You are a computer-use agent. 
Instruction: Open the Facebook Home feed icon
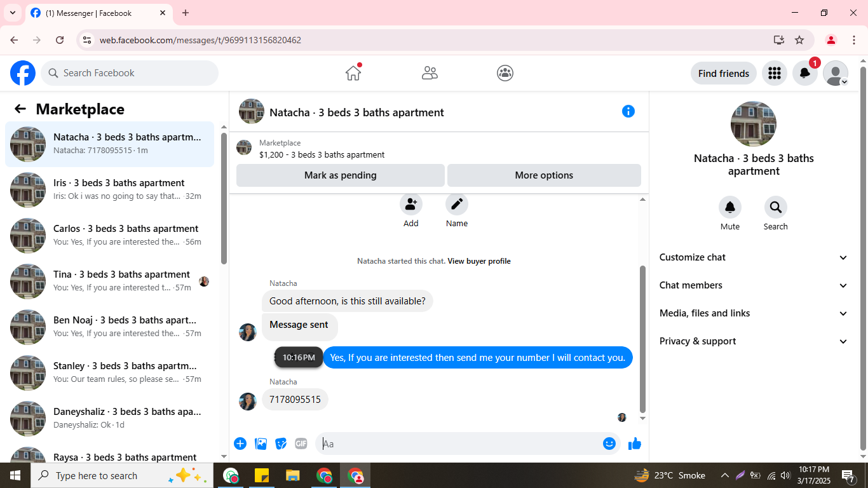[353, 73]
